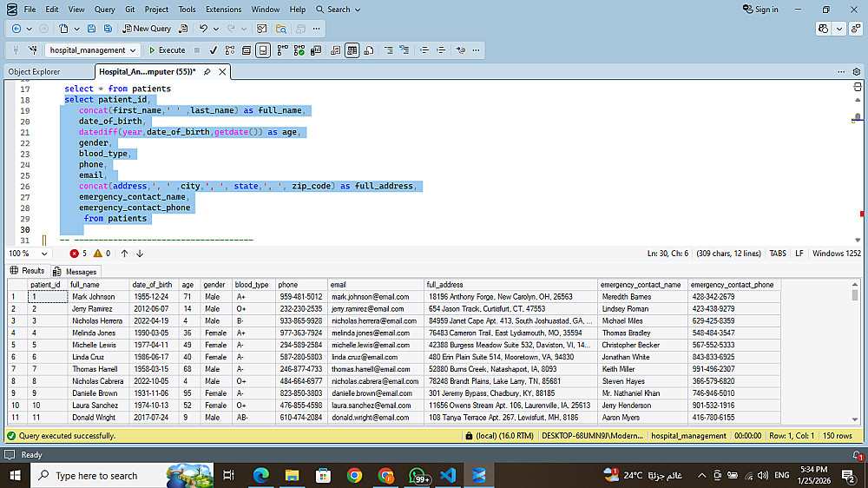Click Display Estimated Execution Plan icon
Screen dimensions: 868x488
coord(230,49)
